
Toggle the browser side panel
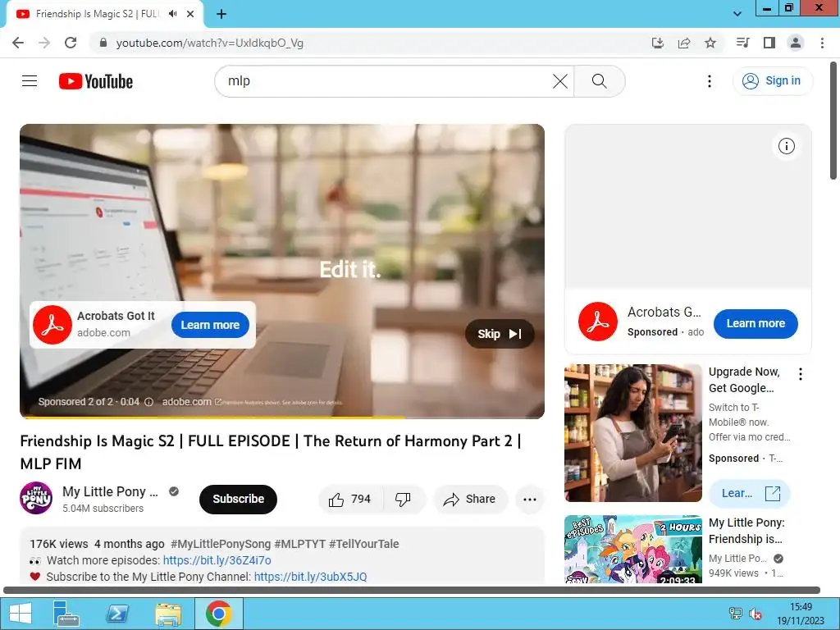(769, 43)
